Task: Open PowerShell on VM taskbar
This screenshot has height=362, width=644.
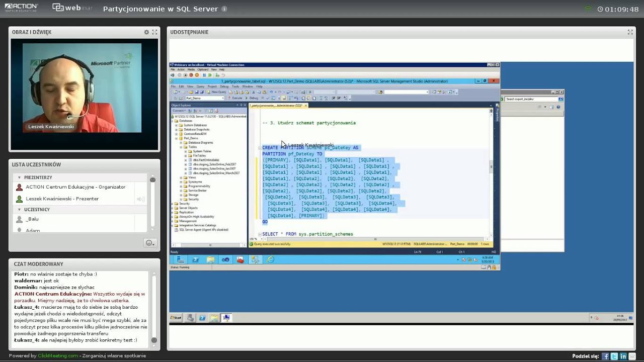Action: tap(196, 259)
